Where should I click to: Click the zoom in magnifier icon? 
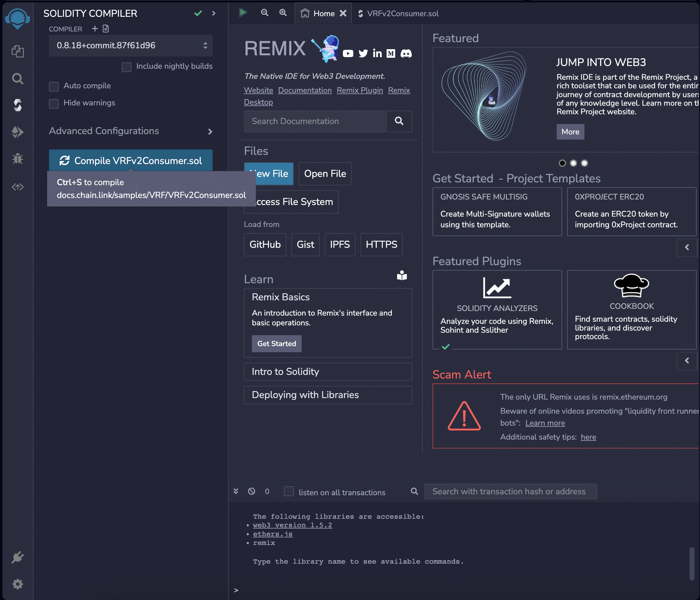pyautogui.click(x=283, y=13)
